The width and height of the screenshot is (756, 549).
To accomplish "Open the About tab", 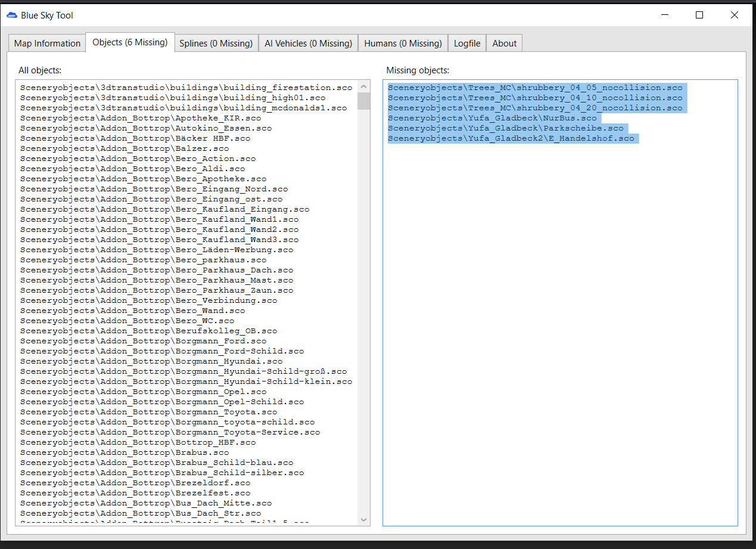I will (x=504, y=44).
